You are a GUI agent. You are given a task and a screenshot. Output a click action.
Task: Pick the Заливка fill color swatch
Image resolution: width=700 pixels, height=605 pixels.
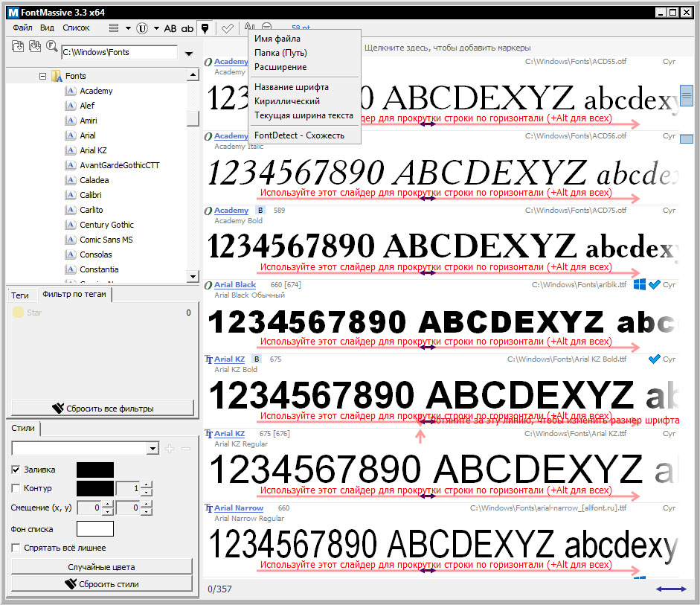[95, 470]
